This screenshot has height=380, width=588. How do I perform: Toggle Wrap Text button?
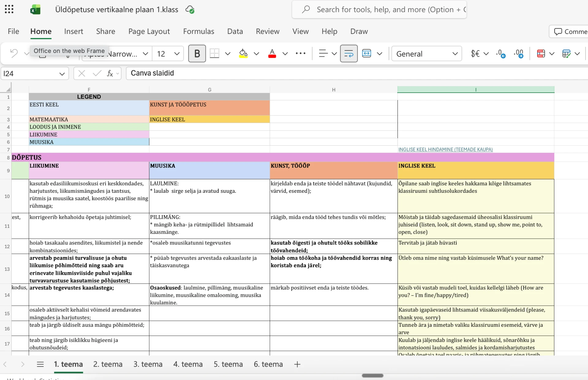(x=349, y=54)
